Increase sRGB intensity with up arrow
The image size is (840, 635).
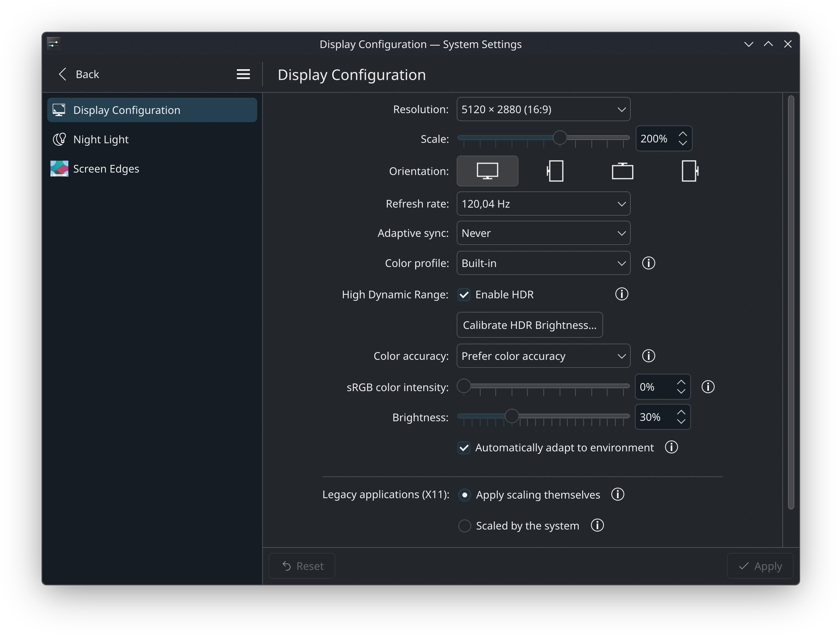point(681,382)
